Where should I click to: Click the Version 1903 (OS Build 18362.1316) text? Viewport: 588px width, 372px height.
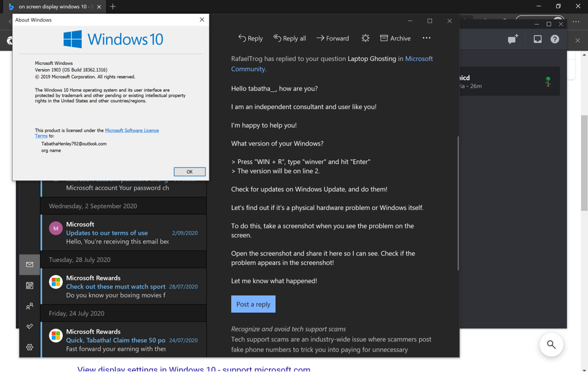click(x=71, y=70)
